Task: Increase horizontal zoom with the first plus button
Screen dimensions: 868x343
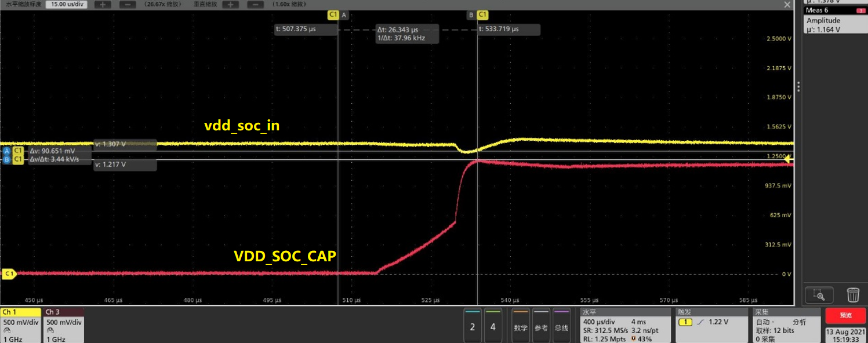Action: (102, 5)
